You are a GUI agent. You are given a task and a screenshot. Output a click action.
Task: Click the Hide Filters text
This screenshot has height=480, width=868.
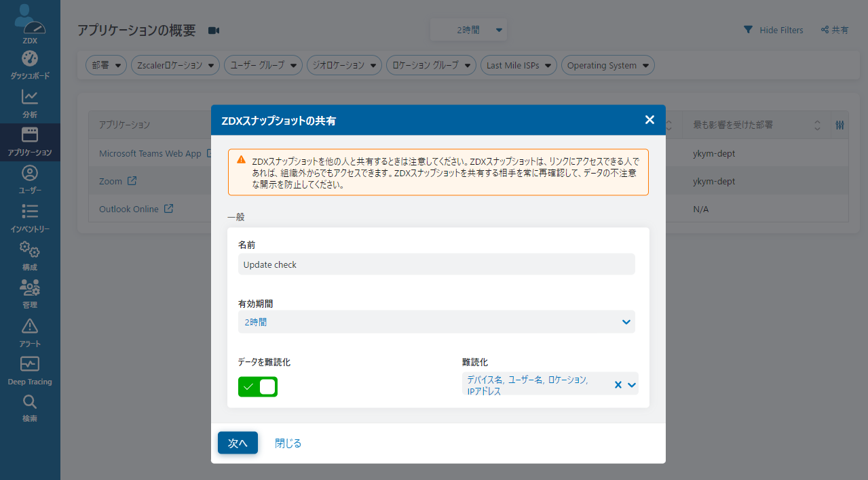pyautogui.click(x=781, y=30)
